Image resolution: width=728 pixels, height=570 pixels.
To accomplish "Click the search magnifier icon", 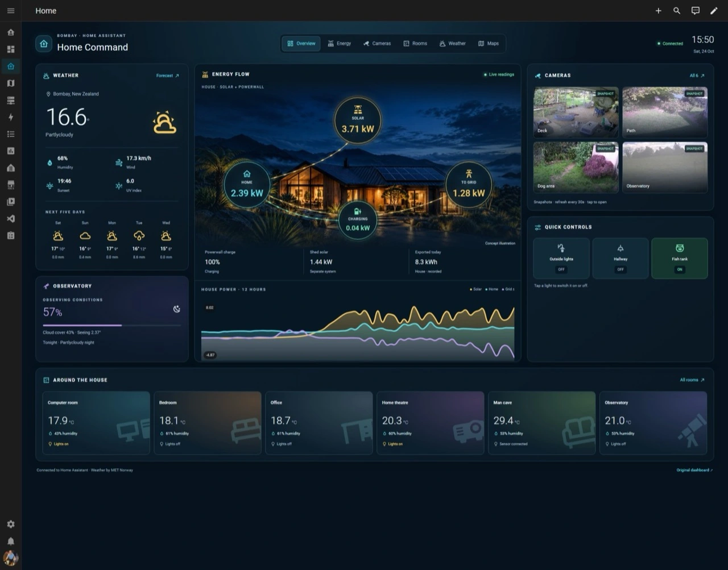I will [677, 11].
